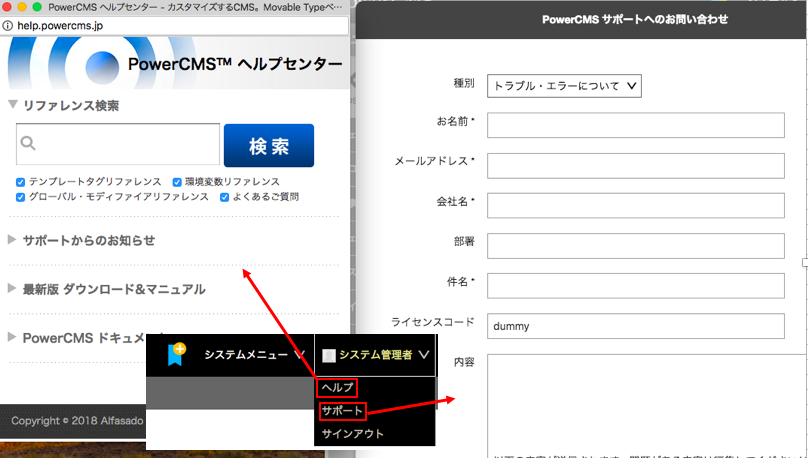Toggle 環境変数リファレンス checkbox
This screenshot has width=808, height=458.
tap(177, 182)
